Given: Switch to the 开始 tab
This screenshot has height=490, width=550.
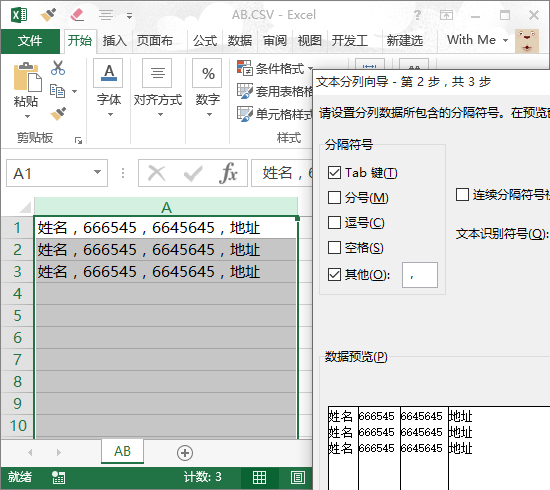Looking at the screenshot, I should [x=80, y=41].
